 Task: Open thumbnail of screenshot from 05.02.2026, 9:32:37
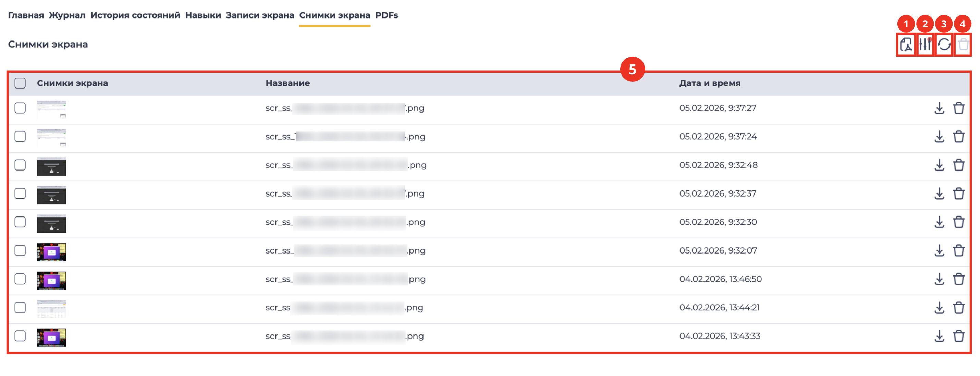[x=51, y=195]
